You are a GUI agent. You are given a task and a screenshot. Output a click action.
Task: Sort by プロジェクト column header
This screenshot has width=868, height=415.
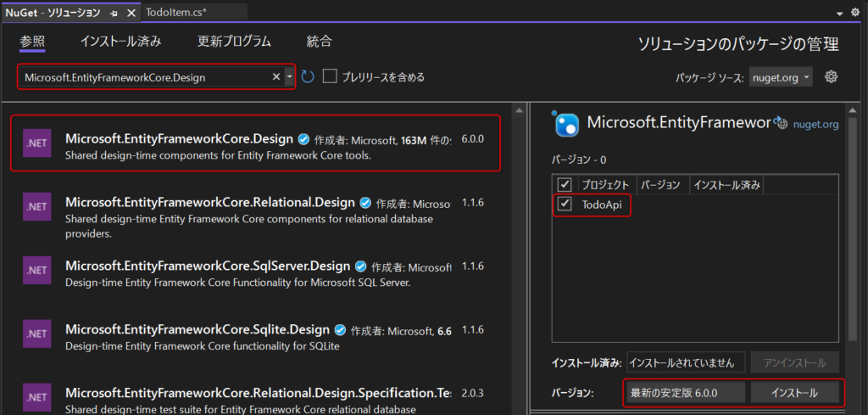point(605,185)
